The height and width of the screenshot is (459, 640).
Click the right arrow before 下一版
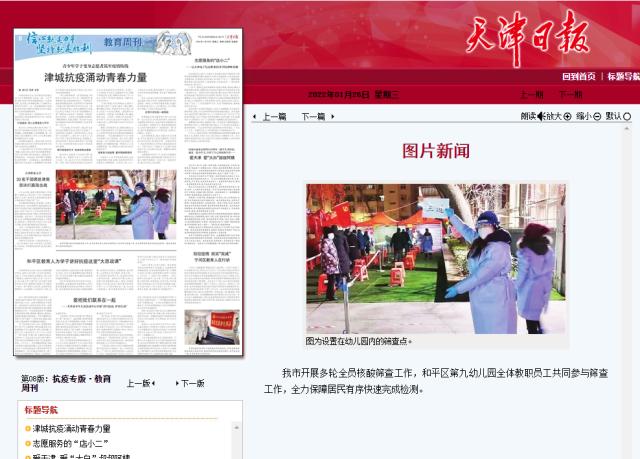pos(176,383)
